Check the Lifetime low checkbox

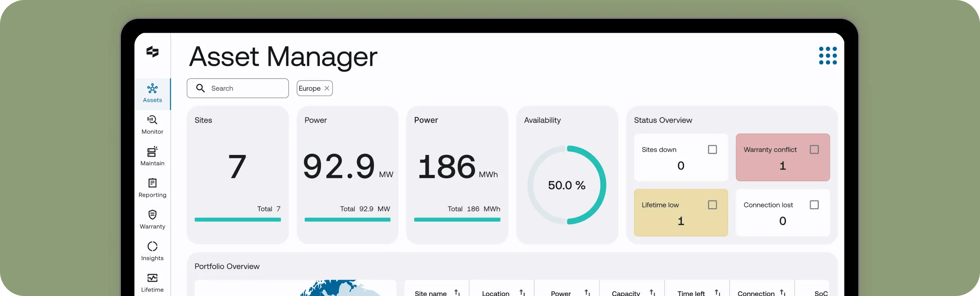pyautogui.click(x=713, y=205)
